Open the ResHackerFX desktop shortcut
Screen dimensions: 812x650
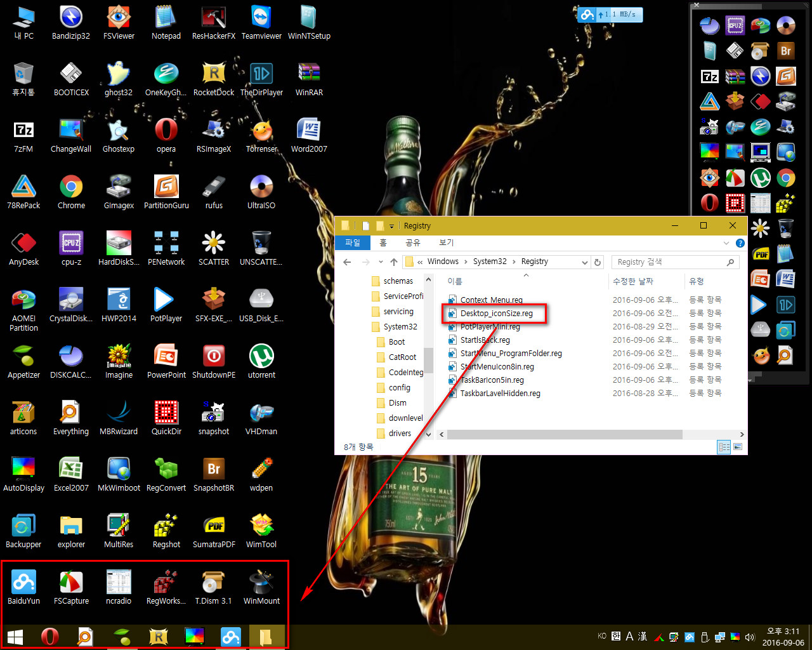214,23
